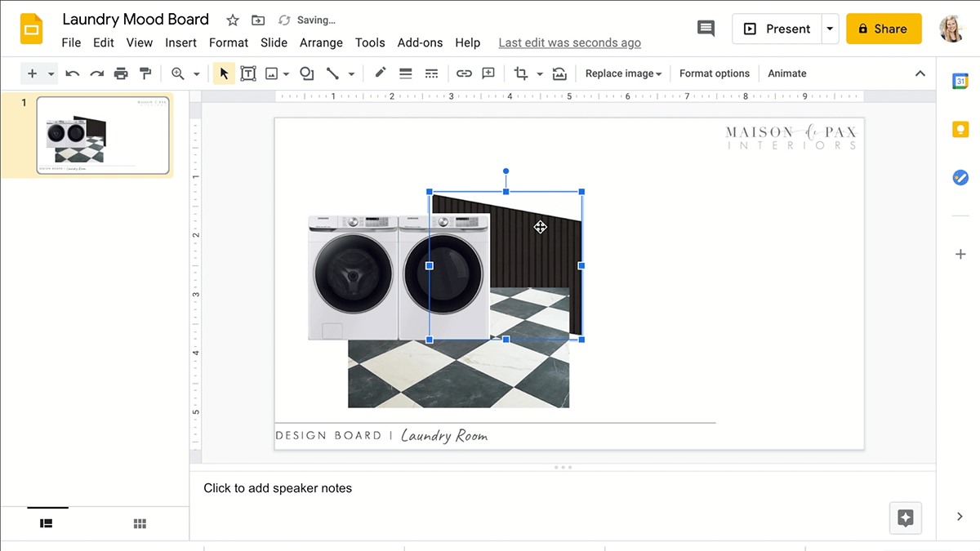Open the shape insertion tool
The width and height of the screenshot is (980, 551).
pyautogui.click(x=306, y=73)
